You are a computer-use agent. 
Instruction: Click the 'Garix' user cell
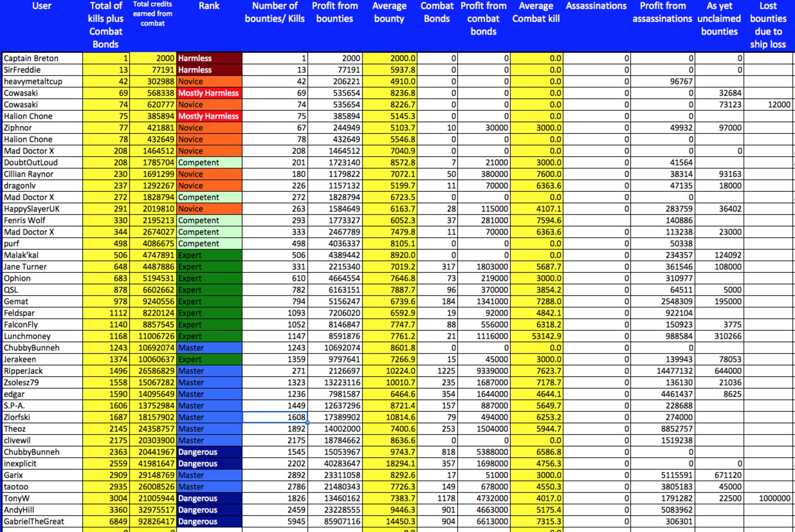[x=42, y=475]
